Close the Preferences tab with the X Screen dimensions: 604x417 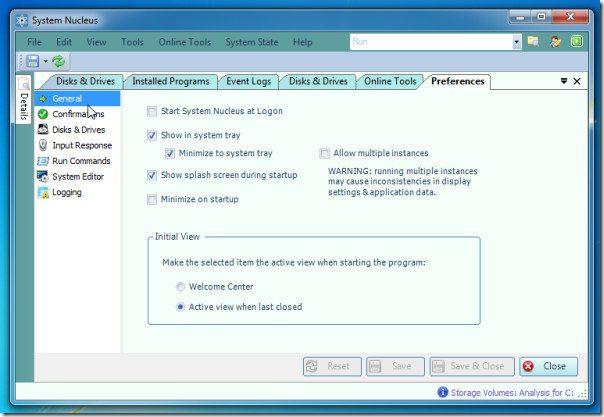pyautogui.click(x=577, y=81)
